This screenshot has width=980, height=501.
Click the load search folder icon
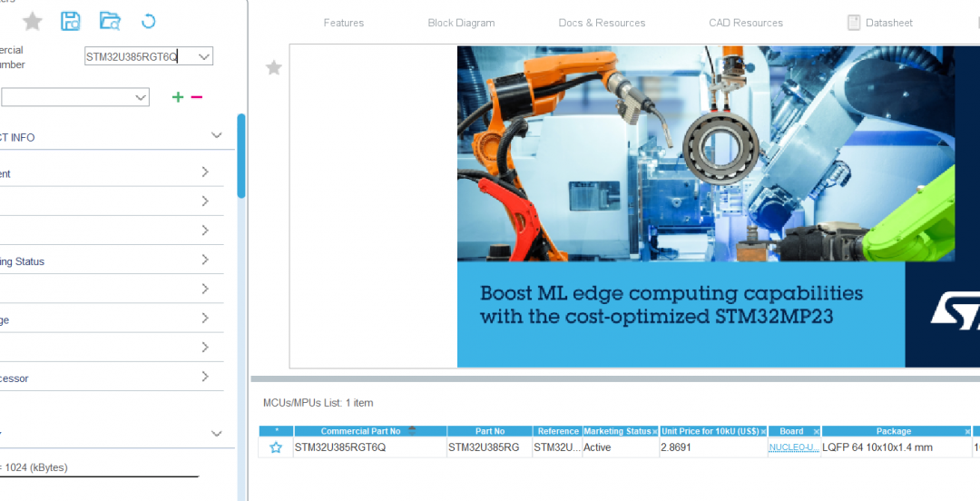[110, 21]
